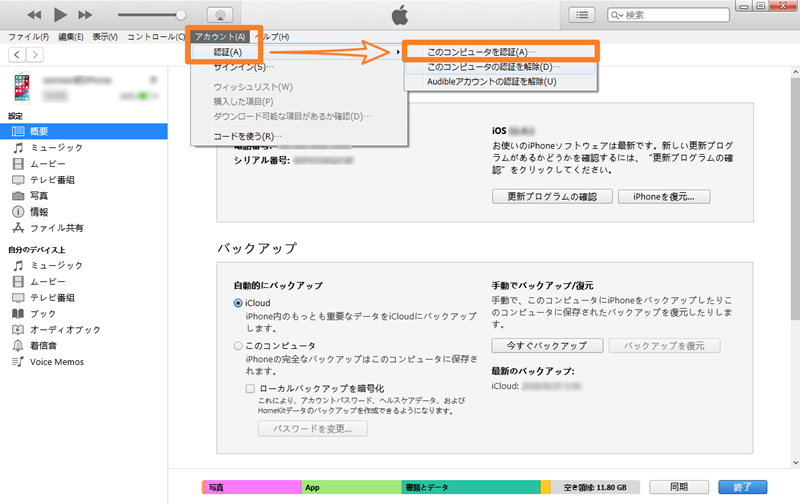Click the 終了 done button
The height and width of the screenshot is (504, 800).
(742, 487)
